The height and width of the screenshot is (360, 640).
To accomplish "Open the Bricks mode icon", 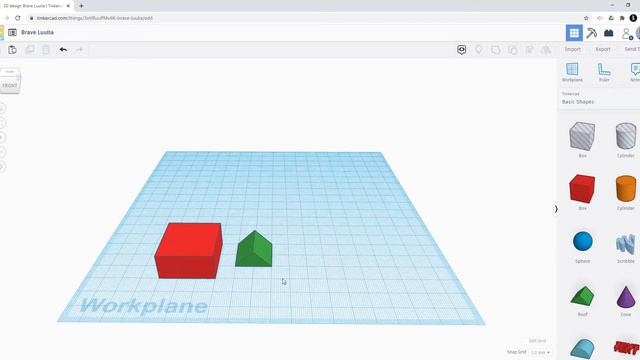I will tap(609, 33).
